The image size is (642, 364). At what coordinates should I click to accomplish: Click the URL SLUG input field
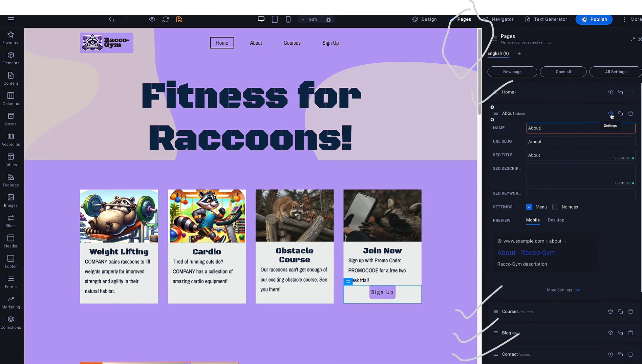click(x=581, y=142)
